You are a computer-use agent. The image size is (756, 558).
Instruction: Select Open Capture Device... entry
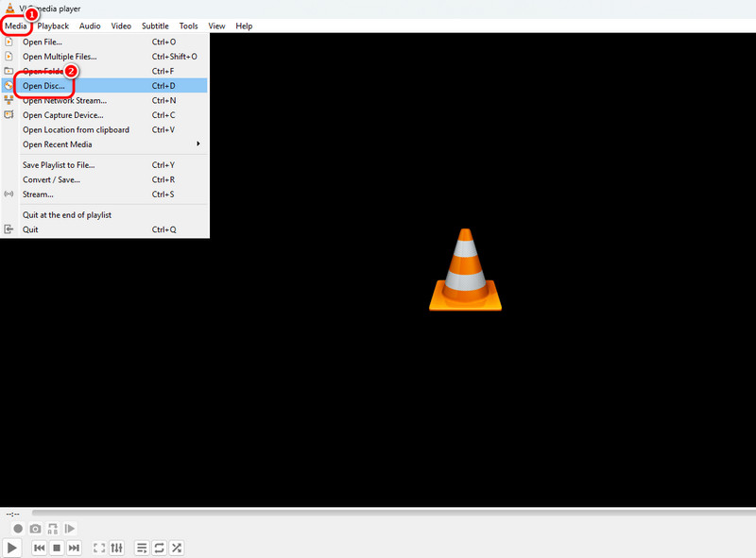(105, 115)
